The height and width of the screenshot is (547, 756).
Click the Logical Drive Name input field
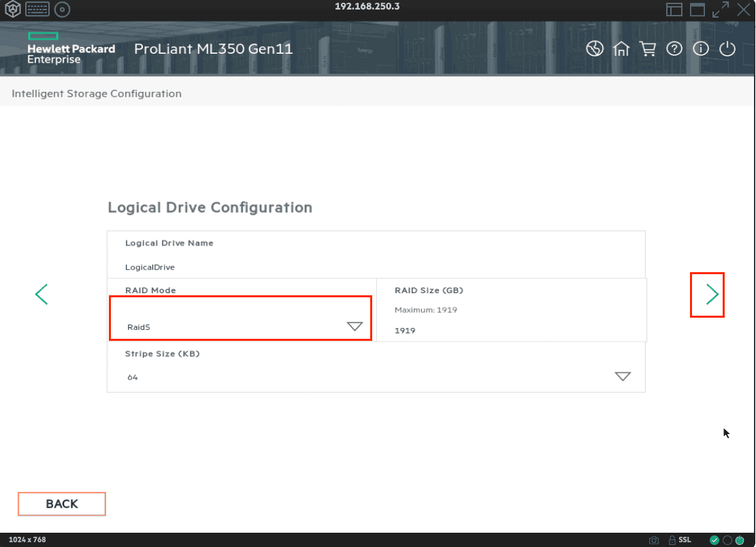click(x=376, y=267)
